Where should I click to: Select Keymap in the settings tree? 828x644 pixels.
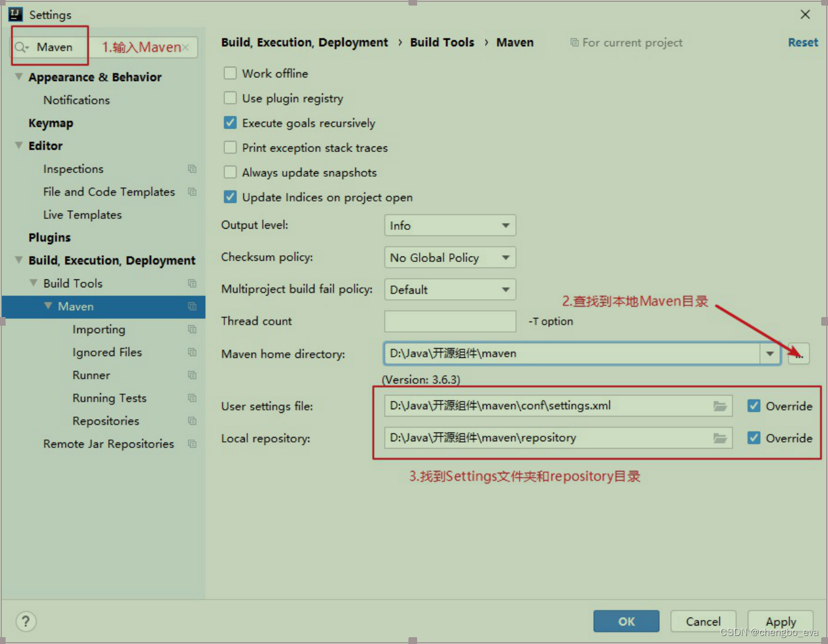[x=51, y=123]
